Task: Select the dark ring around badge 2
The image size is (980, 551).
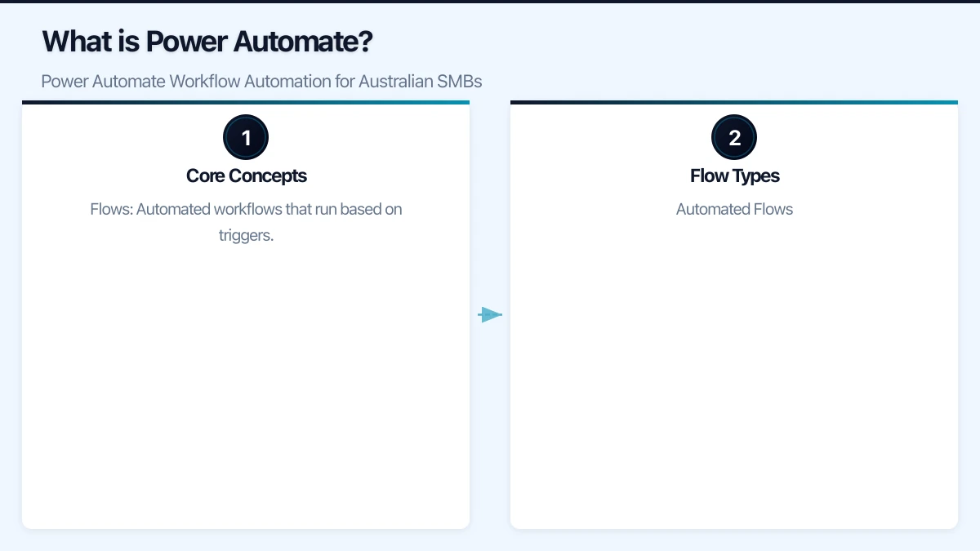Action: (734, 119)
